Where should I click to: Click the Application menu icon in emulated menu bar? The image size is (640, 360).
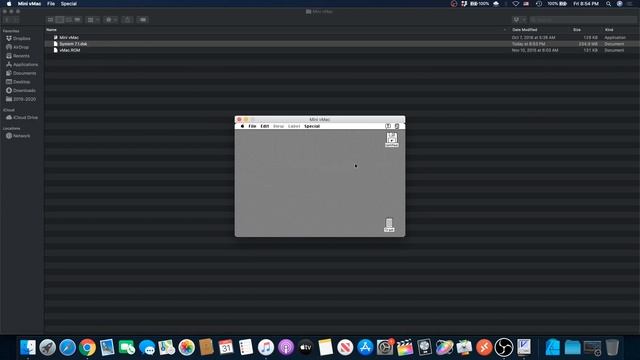coord(397,126)
